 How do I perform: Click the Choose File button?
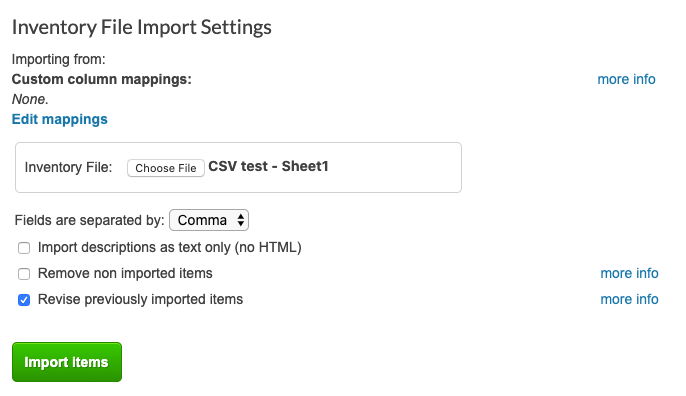166,168
